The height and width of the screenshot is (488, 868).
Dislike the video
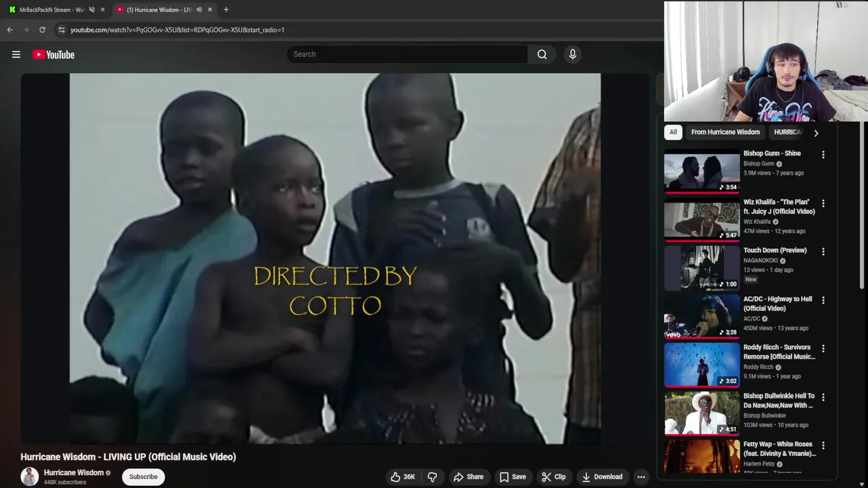click(432, 476)
